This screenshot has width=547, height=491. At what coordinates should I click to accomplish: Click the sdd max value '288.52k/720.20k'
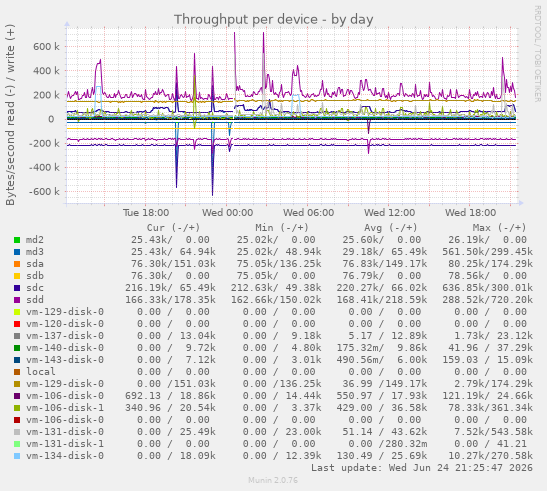click(487, 300)
